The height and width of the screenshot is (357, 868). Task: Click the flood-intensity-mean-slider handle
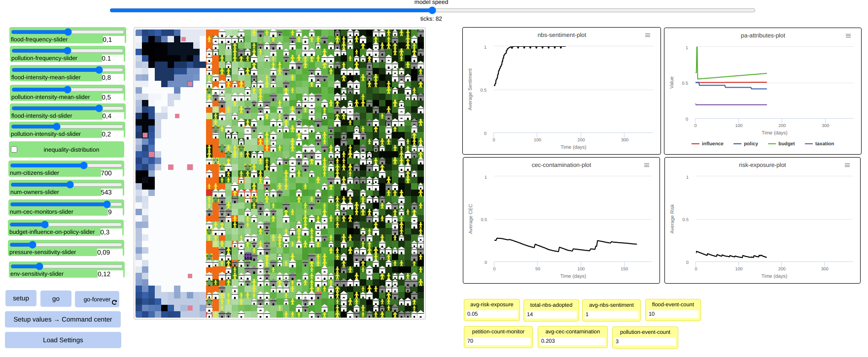(x=99, y=70)
